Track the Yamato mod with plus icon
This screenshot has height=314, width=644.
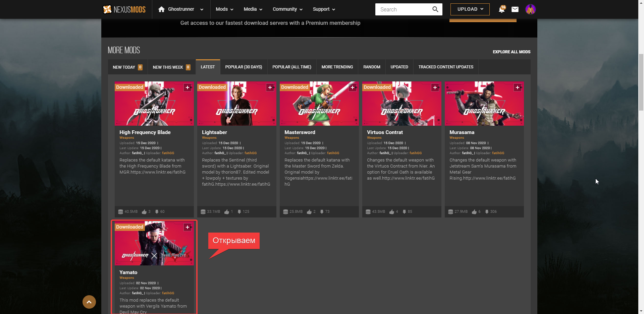[187, 227]
